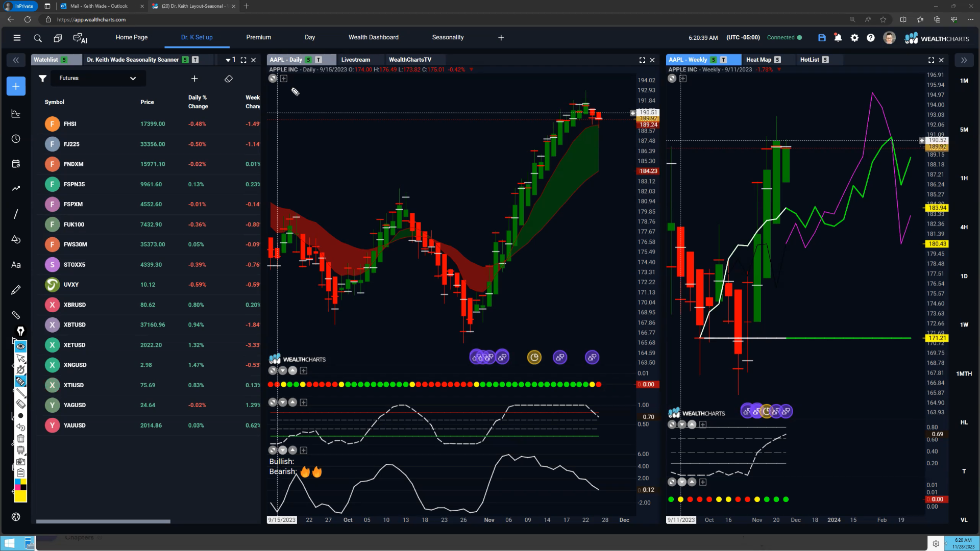Click the blue add widget plus button
Image resolution: width=980 pixels, height=551 pixels.
tap(16, 86)
